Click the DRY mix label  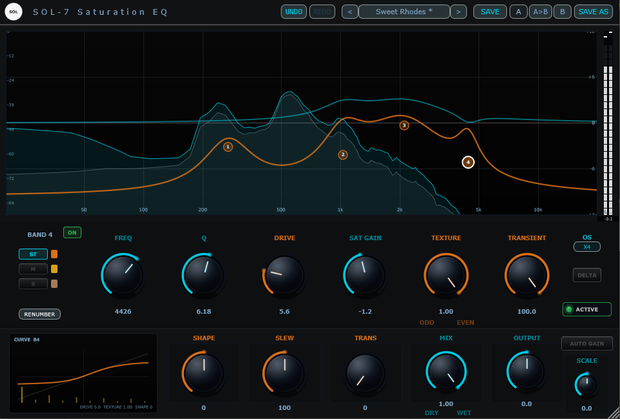(x=432, y=413)
